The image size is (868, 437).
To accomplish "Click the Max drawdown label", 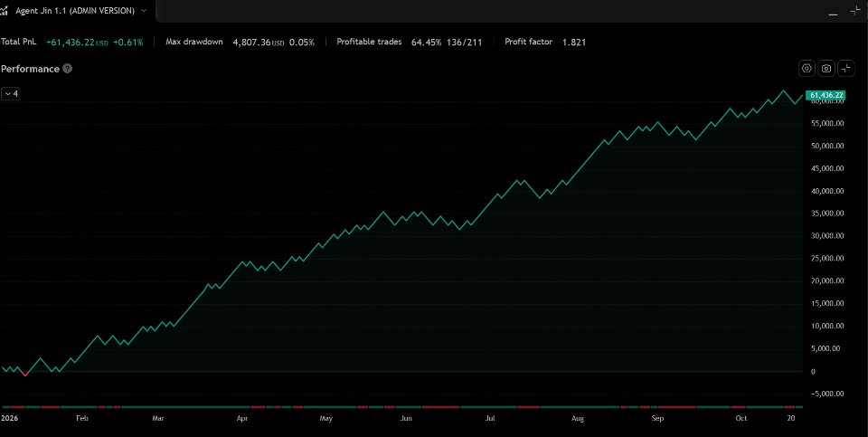I will tap(194, 43).
